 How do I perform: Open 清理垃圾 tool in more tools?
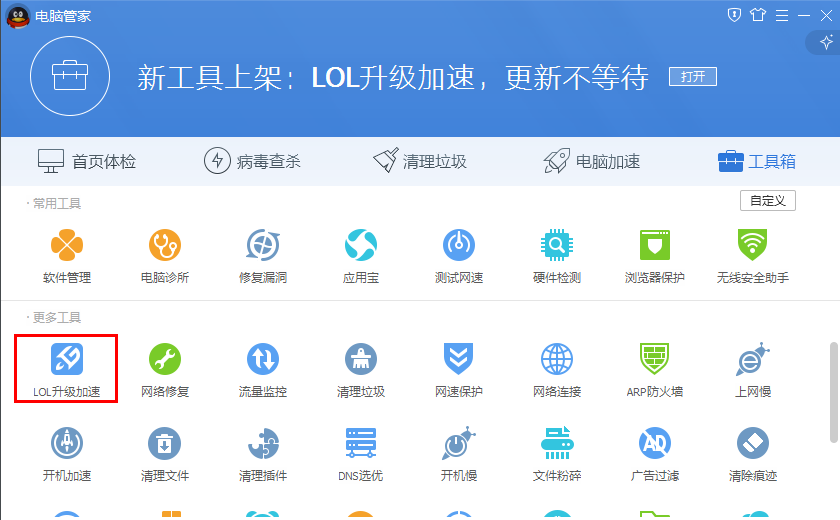[x=361, y=370]
